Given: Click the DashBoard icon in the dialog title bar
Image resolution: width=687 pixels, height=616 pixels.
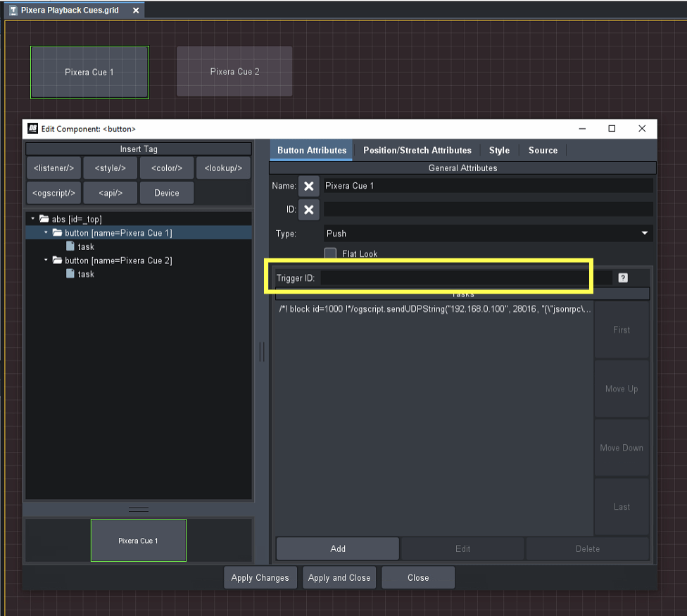Looking at the screenshot, I should click(x=33, y=128).
